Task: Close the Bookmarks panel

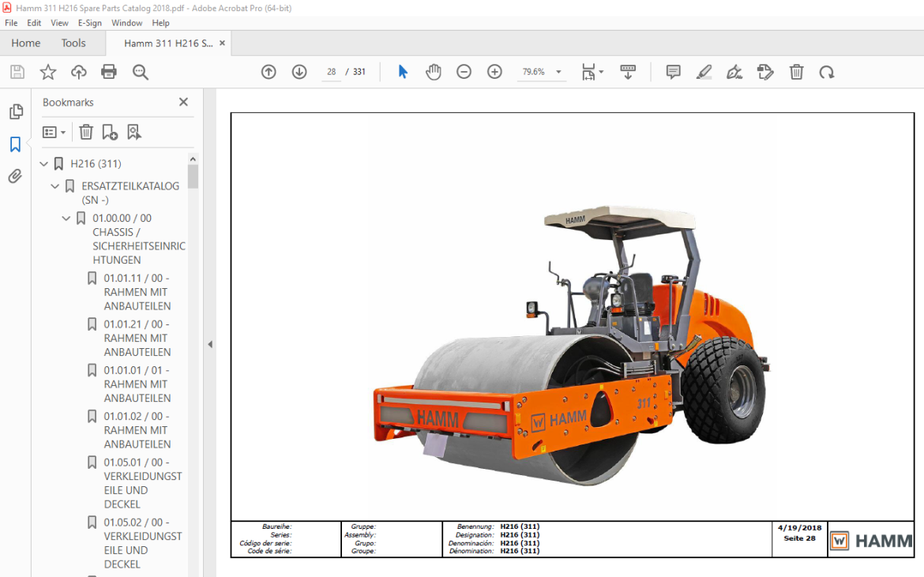Action: 183,102
